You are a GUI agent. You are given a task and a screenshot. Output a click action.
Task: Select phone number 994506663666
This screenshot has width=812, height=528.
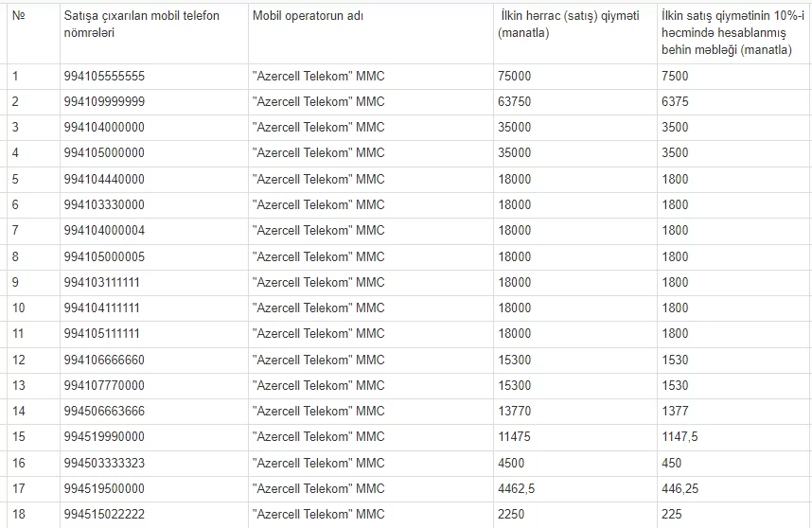pyautogui.click(x=104, y=412)
